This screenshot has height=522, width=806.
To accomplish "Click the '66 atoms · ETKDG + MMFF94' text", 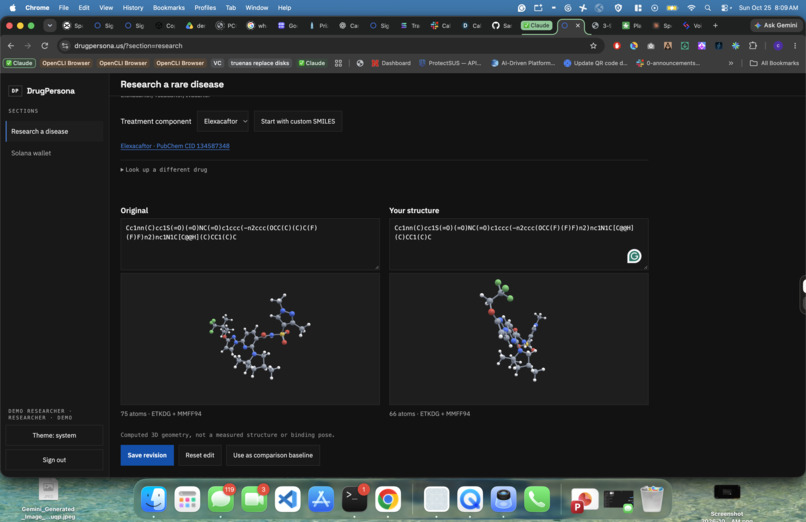I will 430,414.
